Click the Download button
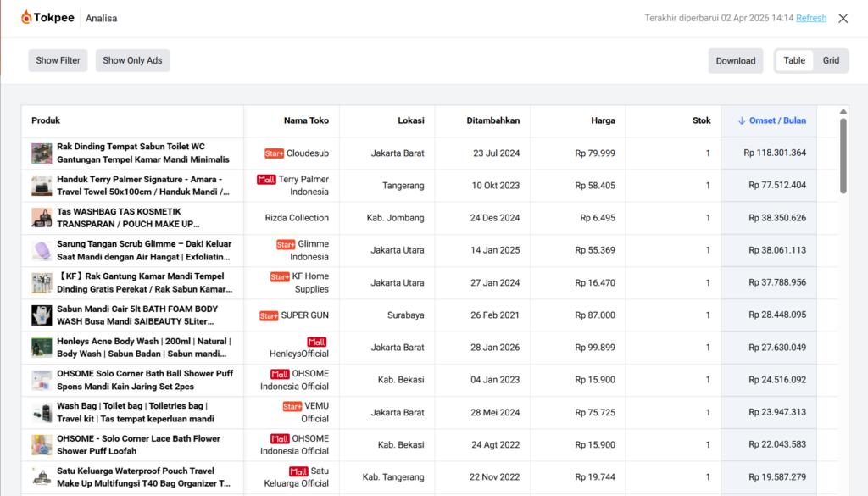This screenshot has height=496, width=868. 735,60
